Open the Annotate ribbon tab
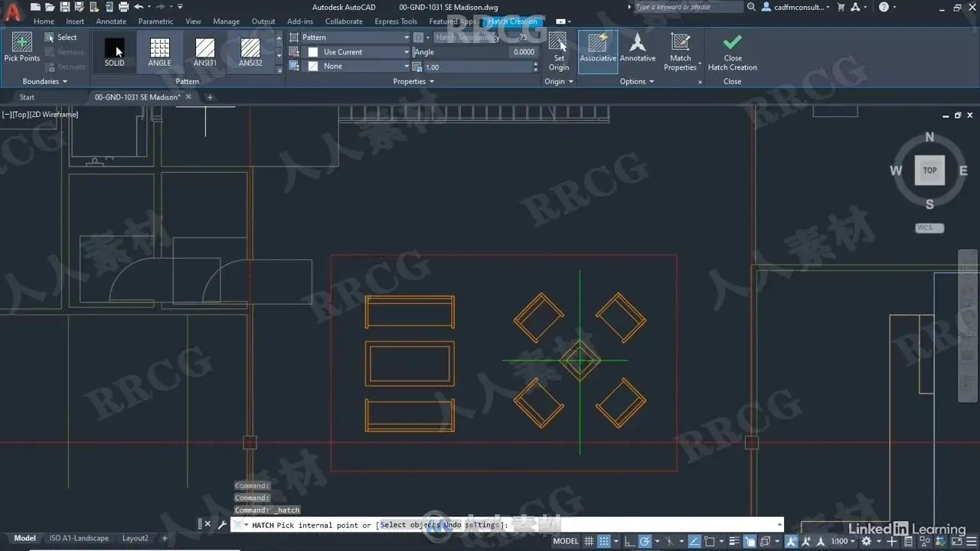The width and height of the screenshot is (980, 551). point(111,21)
